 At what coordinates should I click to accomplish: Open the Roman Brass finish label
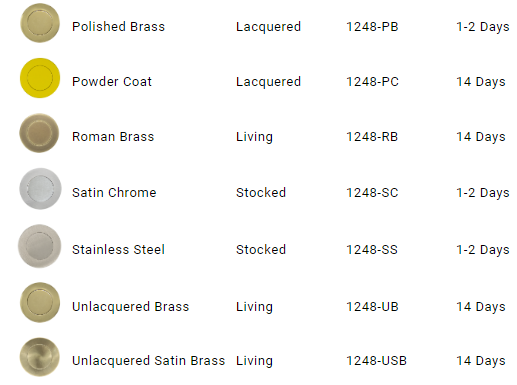[x=113, y=137]
